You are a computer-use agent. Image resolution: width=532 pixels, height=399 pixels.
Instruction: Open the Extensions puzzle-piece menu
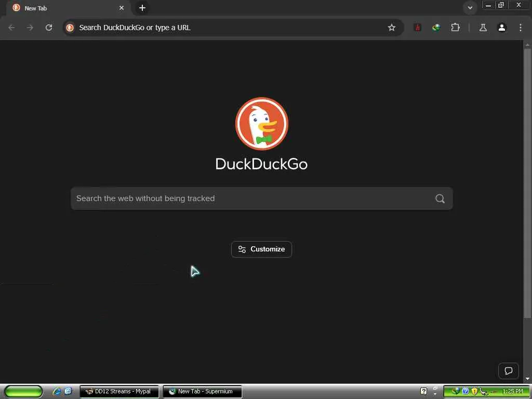coord(455,28)
